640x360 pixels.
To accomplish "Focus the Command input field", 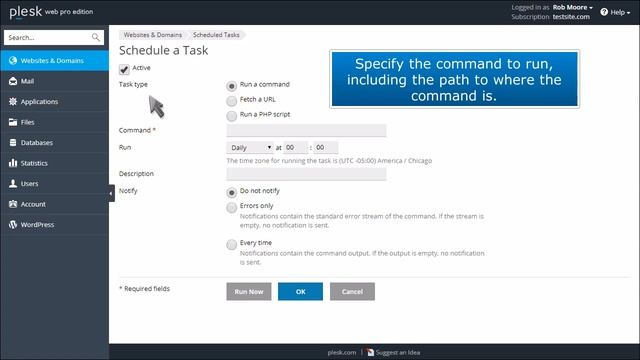I will pos(306,130).
